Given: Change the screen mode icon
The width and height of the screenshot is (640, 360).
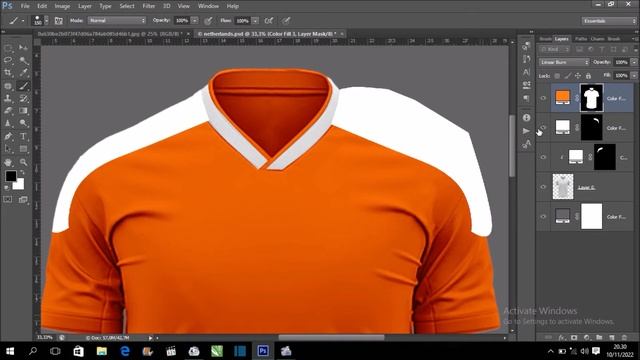Looking at the screenshot, I should (x=23, y=199).
